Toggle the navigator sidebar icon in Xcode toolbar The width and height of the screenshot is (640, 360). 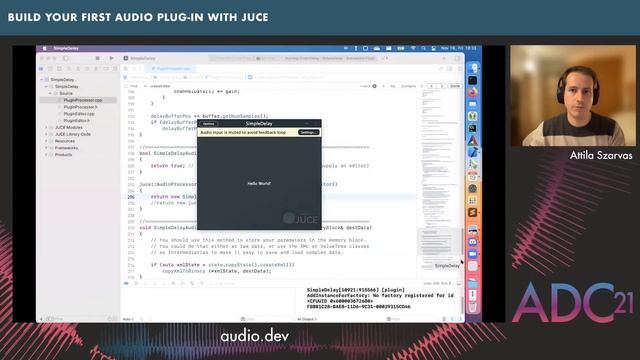[66, 58]
